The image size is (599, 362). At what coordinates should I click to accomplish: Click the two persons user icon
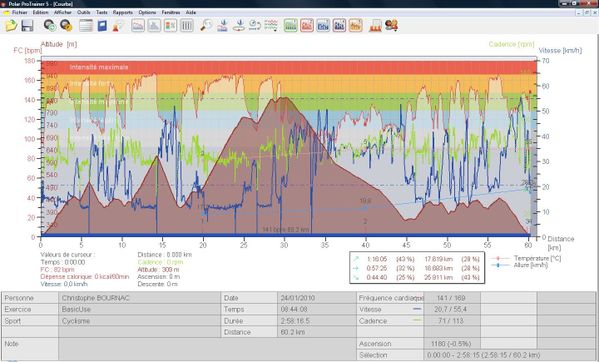[391, 26]
